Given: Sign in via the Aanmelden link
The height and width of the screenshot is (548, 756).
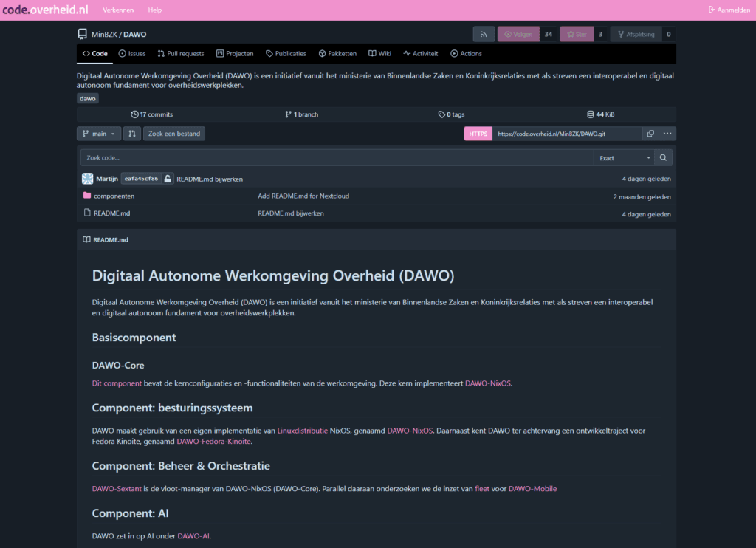Looking at the screenshot, I should click(x=729, y=10).
